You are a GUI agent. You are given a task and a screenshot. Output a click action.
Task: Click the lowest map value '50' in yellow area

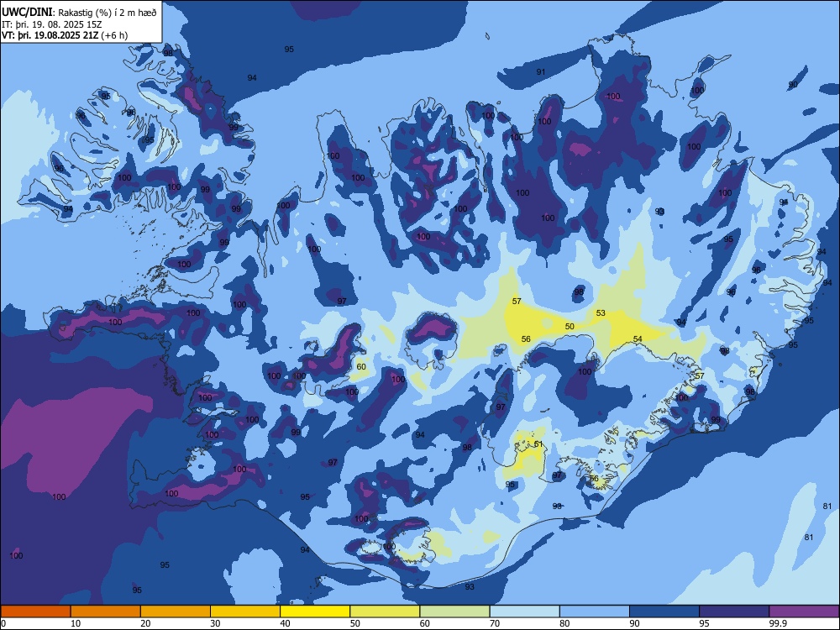coord(570,326)
